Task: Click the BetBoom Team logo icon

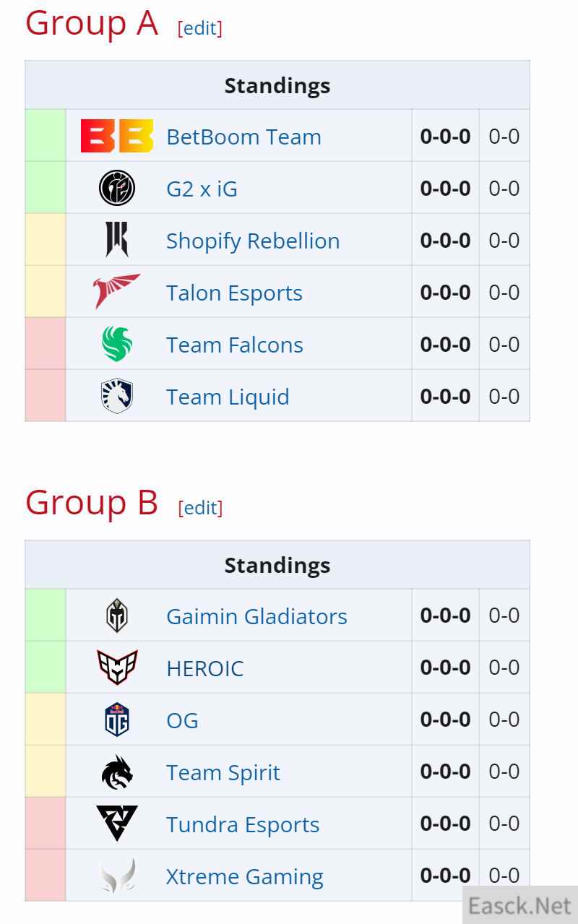Action: click(x=117, y=136)
